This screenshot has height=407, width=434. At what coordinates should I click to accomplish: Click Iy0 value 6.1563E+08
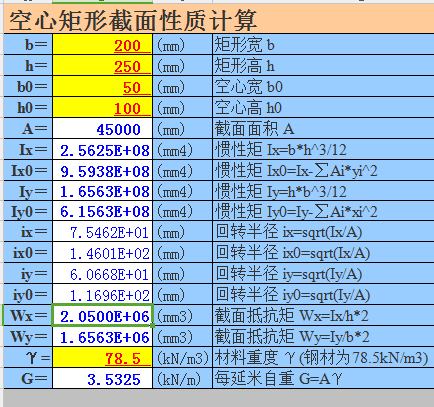click(102, 211)
